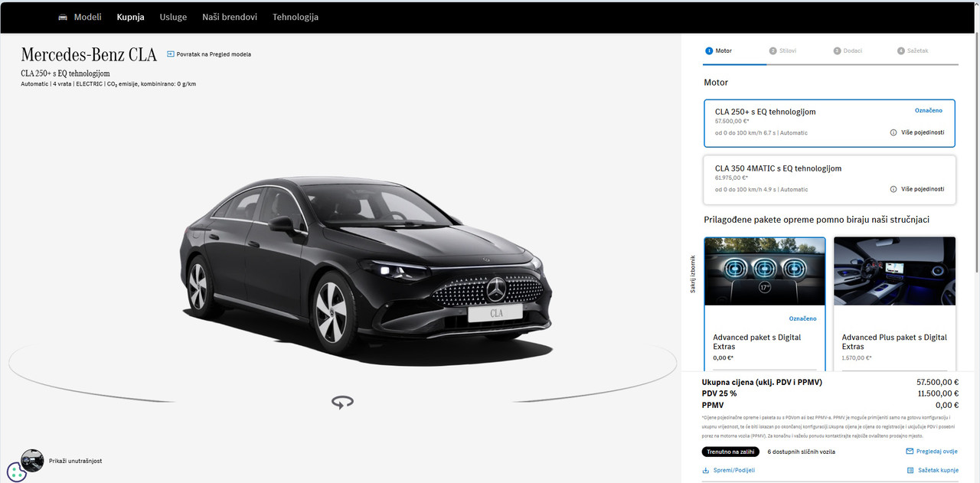Click the 1.570,00 €* package price
Screen dimensions: 980x483
pos(857,357)
